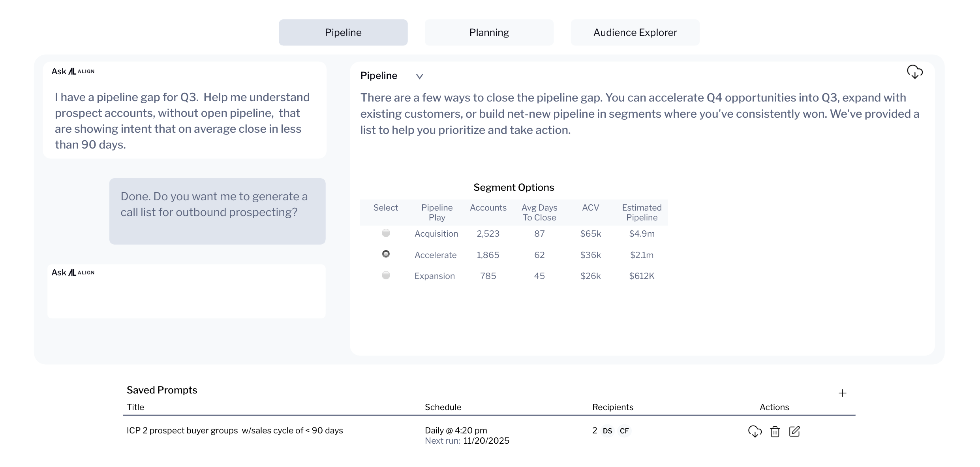Click the CF recipient badge

(624, 431)
